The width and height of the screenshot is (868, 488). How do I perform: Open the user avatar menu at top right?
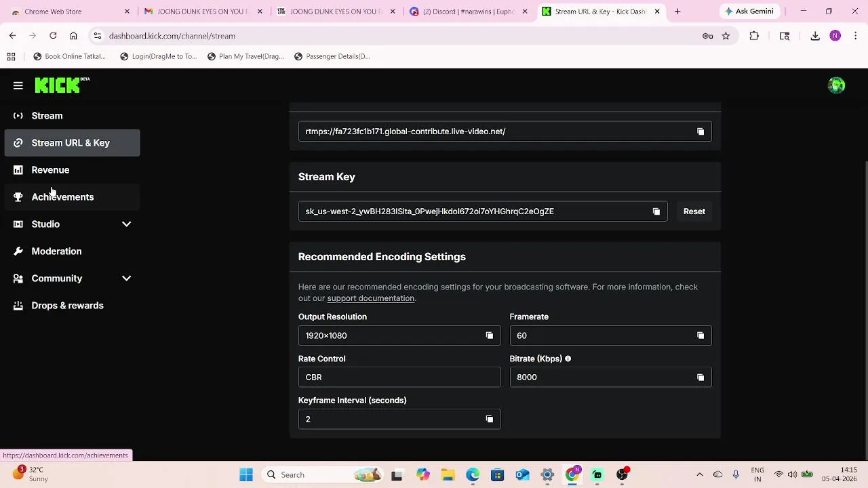pos(836,85)
